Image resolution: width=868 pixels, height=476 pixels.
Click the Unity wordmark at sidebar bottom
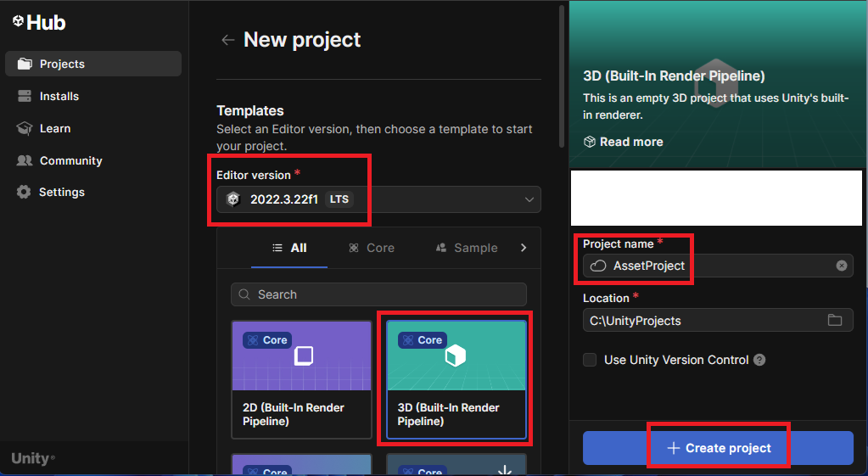click(x=32, y=458)
